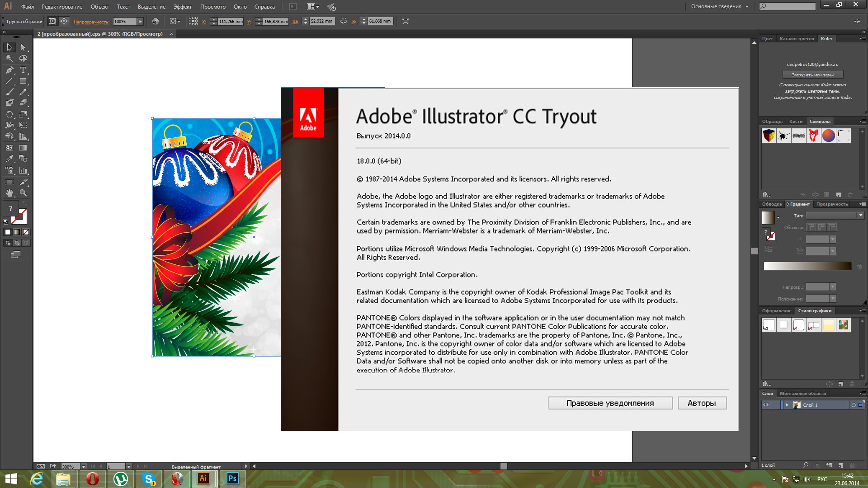Select the Line Segment tool
The height and width of the screenshot is (488, 868).
9,81
